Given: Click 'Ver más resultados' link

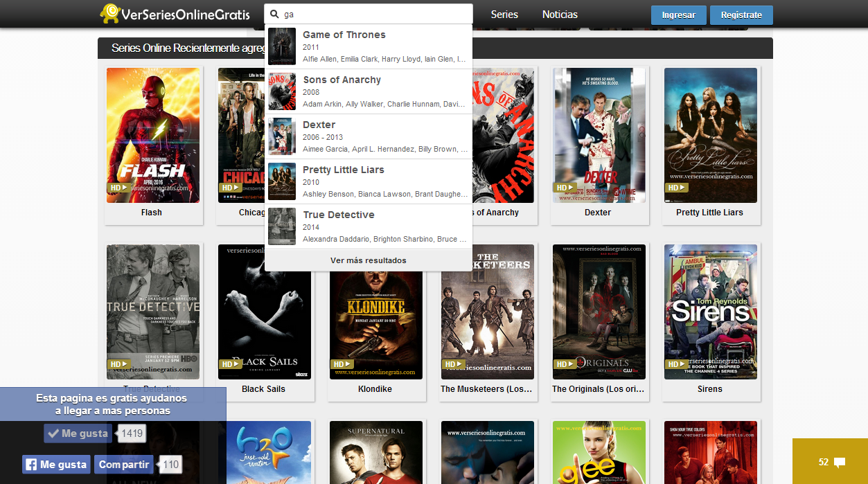Looking at the screenshot, I should click(x=369, y=260).
